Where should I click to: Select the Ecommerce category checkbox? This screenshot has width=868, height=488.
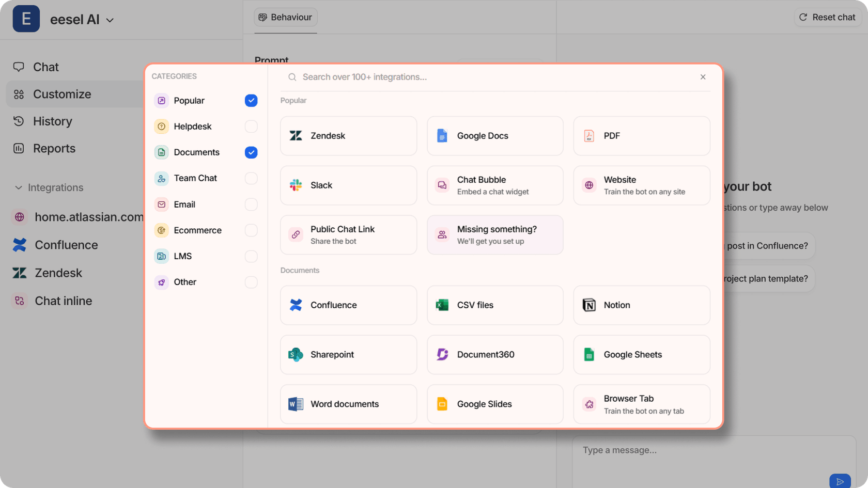(x=251, y=230)
